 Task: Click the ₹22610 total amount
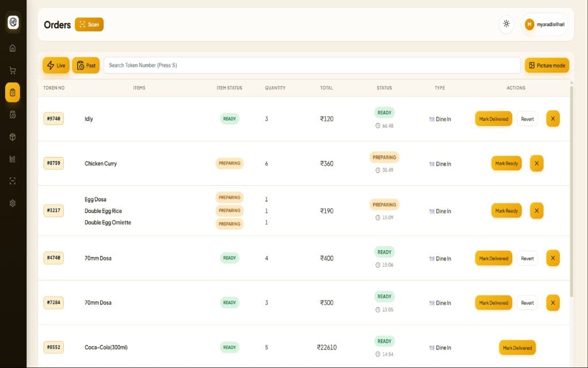pos(327,347)
